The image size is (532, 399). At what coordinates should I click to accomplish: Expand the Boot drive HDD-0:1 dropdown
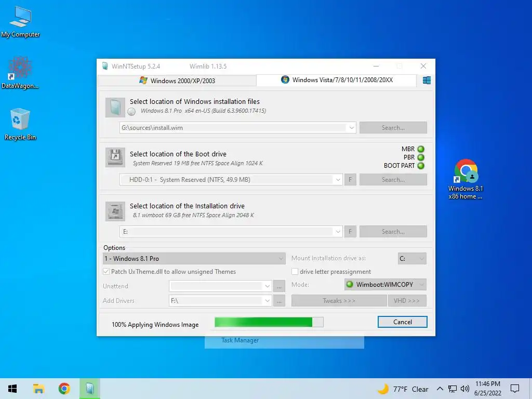pyautogui.click(x=338, y=179)
